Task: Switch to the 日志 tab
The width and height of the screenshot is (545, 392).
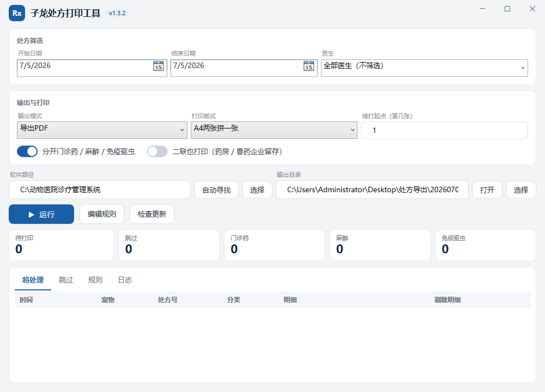Action: 125,280
